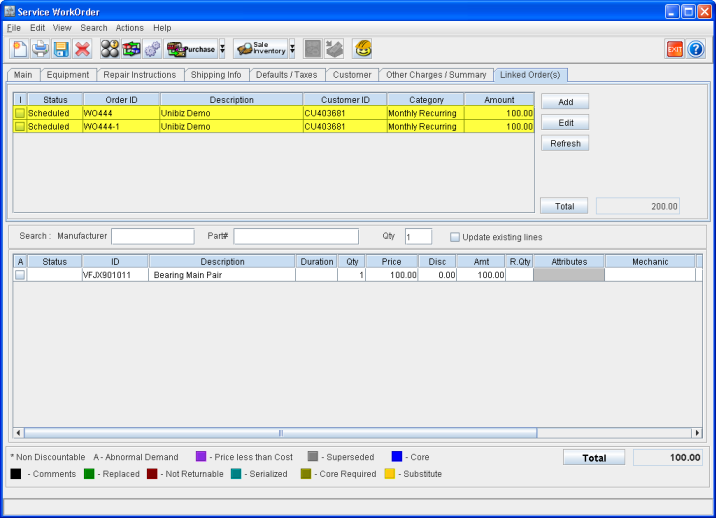The width and height of the screenshot is (716, 518).
Task: Open the Actions menu
Action: (x=130, y=28)
